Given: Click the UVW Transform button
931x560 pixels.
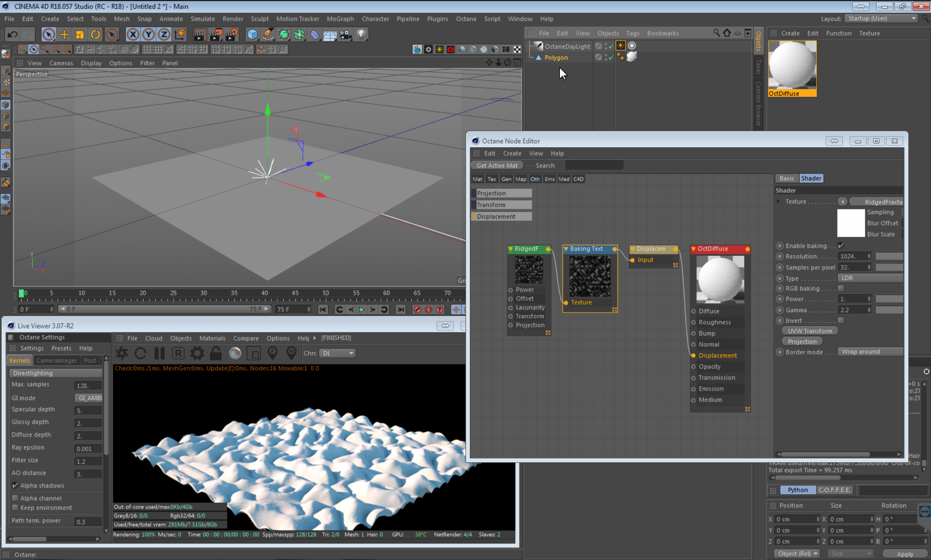Looking at the screenshot, I should click(809, 331).
